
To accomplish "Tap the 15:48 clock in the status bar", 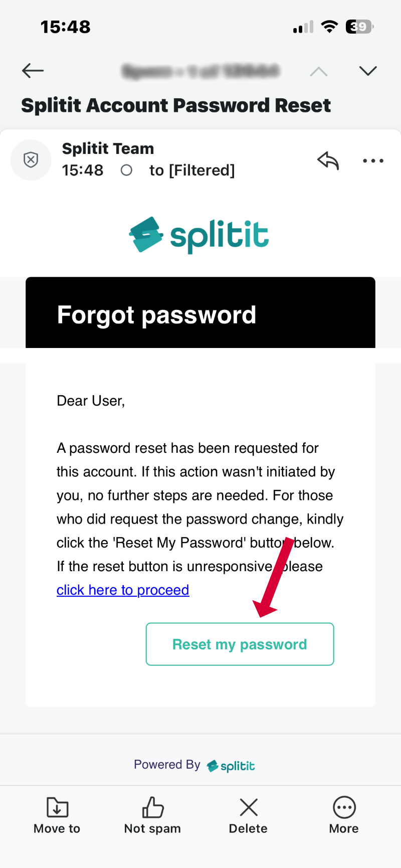I will [x=66, y=27].
